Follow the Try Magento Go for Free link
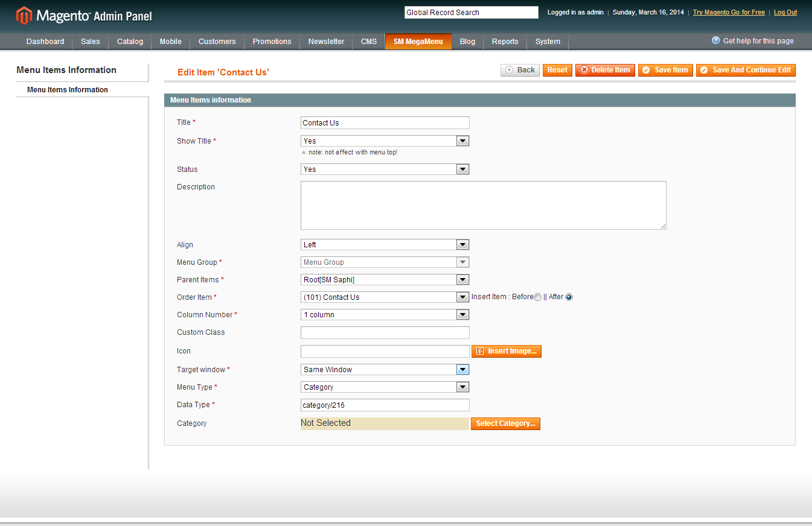Viewport: 812px width, 526px height. point(729,12)
